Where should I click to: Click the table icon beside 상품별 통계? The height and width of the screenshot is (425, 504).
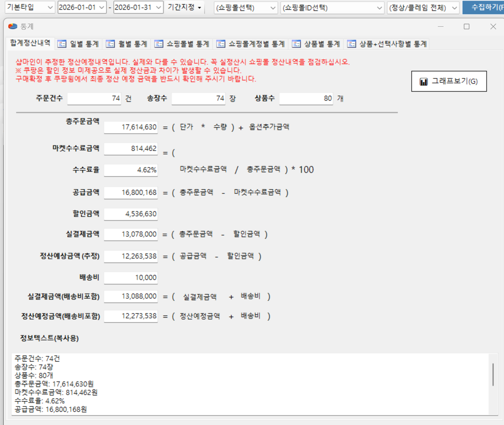(296, 44)
